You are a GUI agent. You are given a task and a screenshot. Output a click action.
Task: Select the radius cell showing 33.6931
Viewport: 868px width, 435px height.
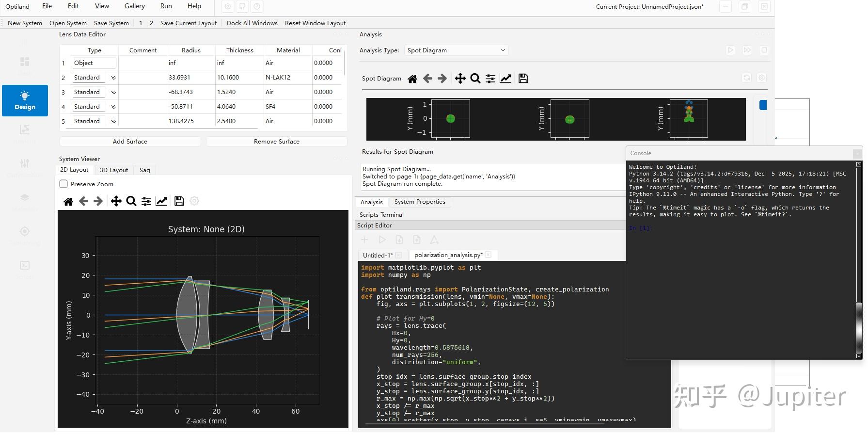191,78
